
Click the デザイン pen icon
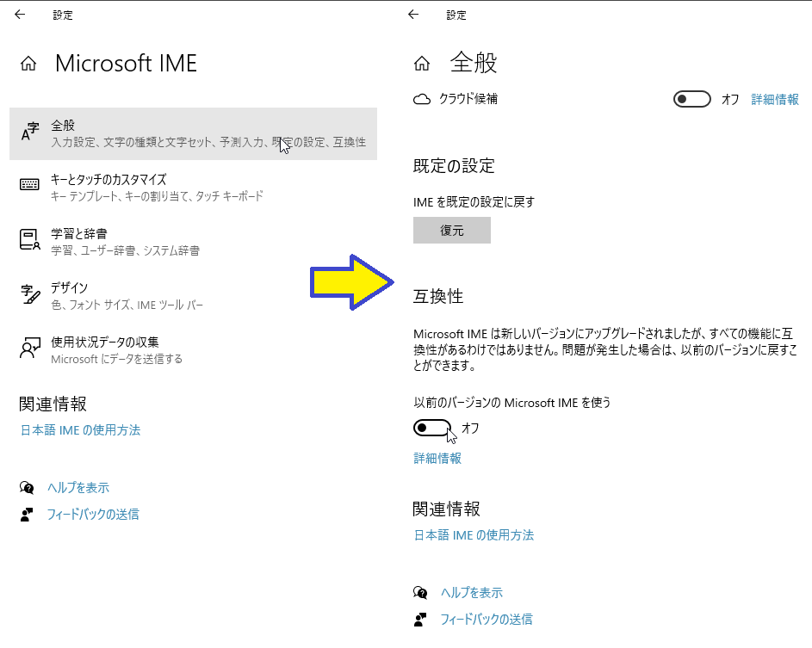coord(30,294)
